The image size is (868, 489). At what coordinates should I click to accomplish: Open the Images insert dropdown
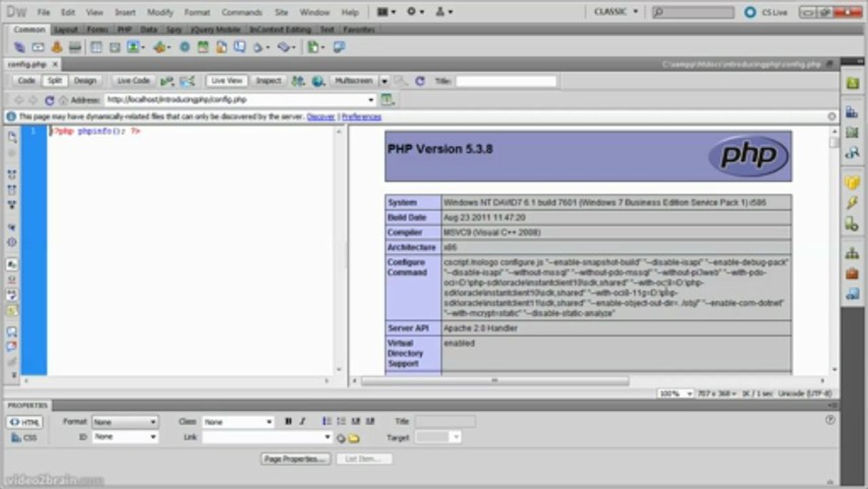[135, 47]
